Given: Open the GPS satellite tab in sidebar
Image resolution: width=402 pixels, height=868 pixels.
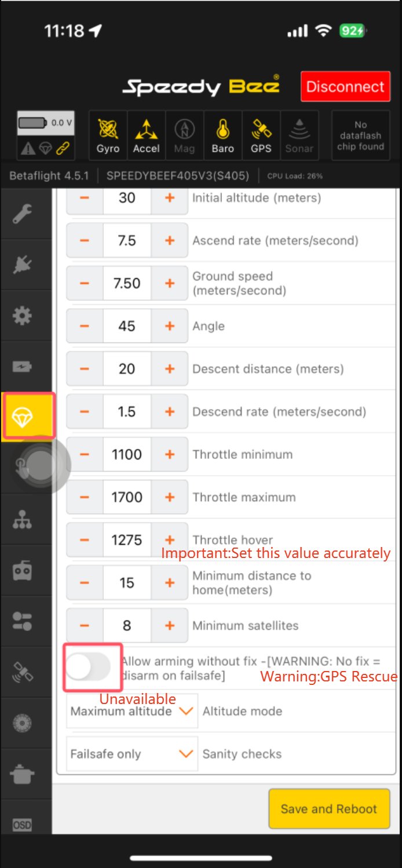Looking at the screenshot, I should pos(23,673).
